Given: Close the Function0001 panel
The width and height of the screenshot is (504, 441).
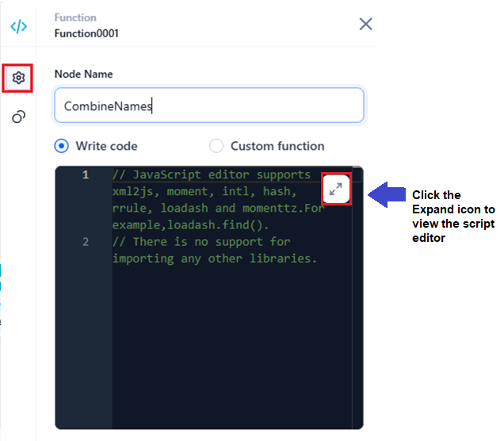Looking at the screenshot, I should click(365, 24).
